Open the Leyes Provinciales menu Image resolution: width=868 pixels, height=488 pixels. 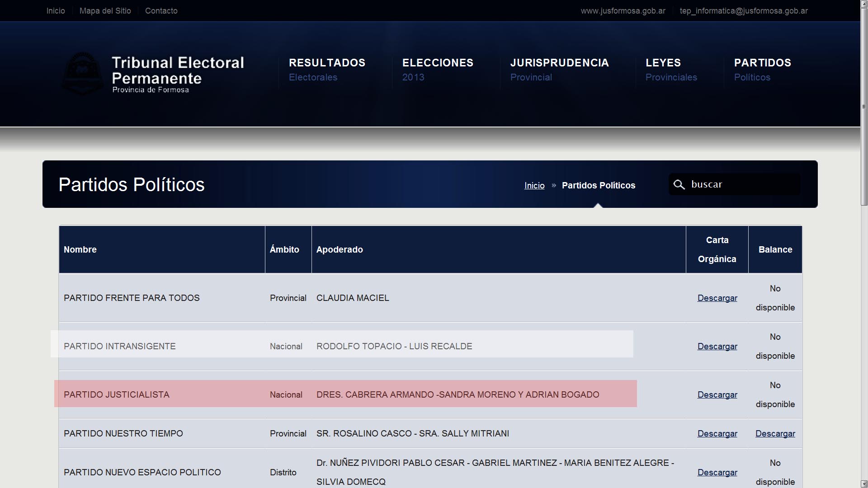671,70
